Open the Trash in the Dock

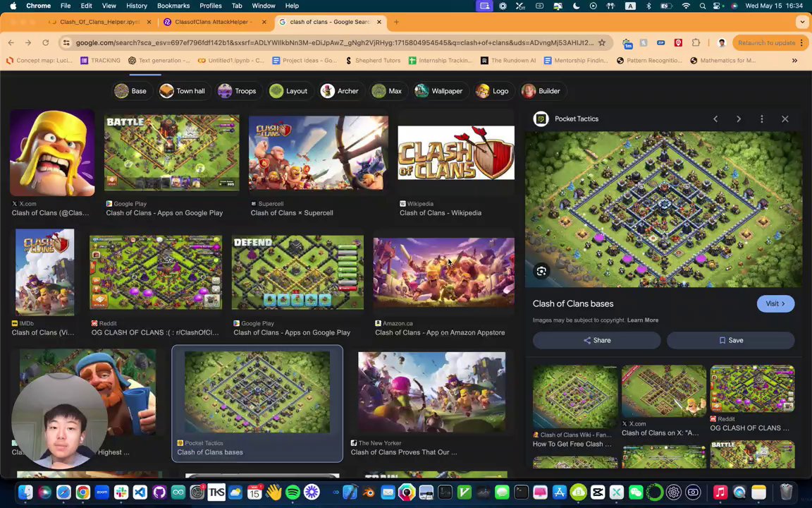[x=786, y=492]
